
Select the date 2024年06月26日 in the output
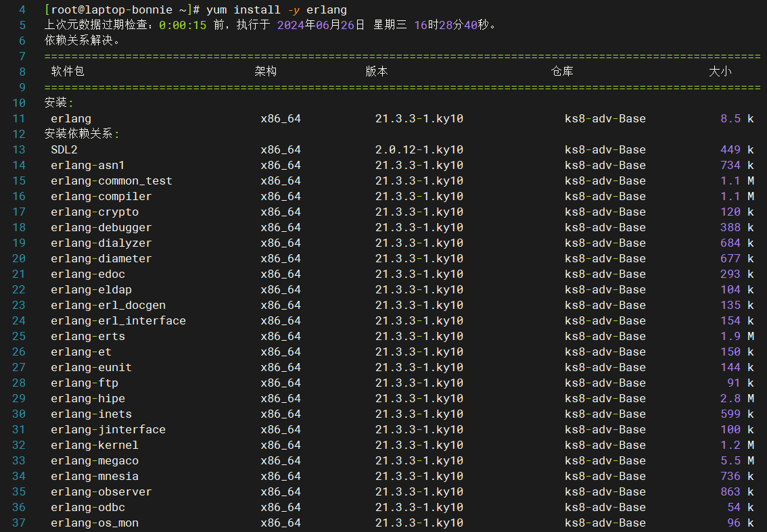[x=321, y=25]
